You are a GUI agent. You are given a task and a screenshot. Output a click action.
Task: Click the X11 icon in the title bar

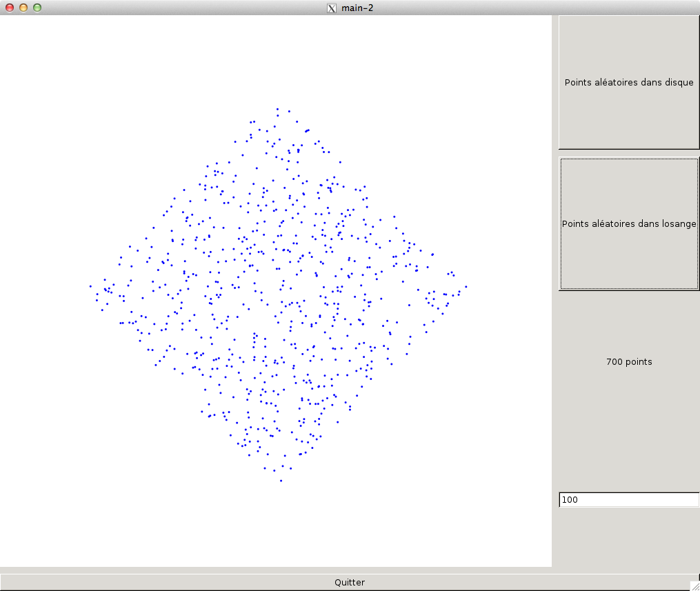[332, 8]
